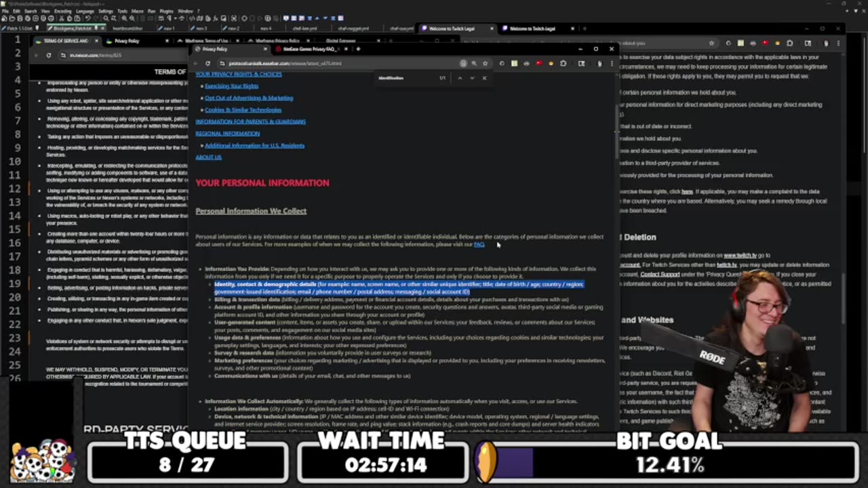Bookmark the front Privacy Policy page with the star
This screenshot has height=488, width=868.
pos(485,63)
